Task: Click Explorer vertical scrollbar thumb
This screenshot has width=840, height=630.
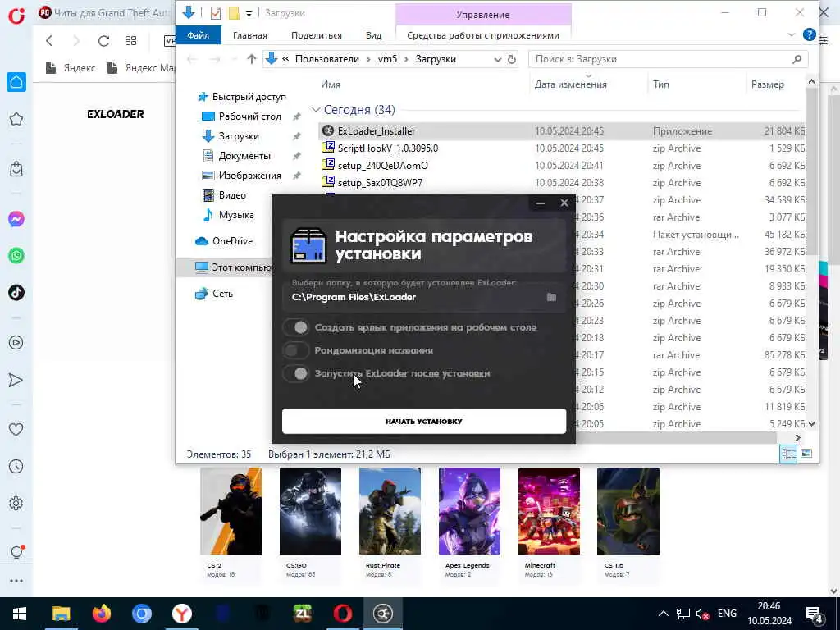Action: pos(811,171)
